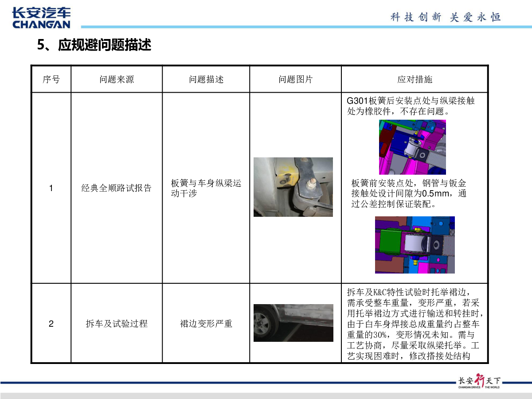Click the 问题描述 column header
532x399 pixels.
(206, 79)
